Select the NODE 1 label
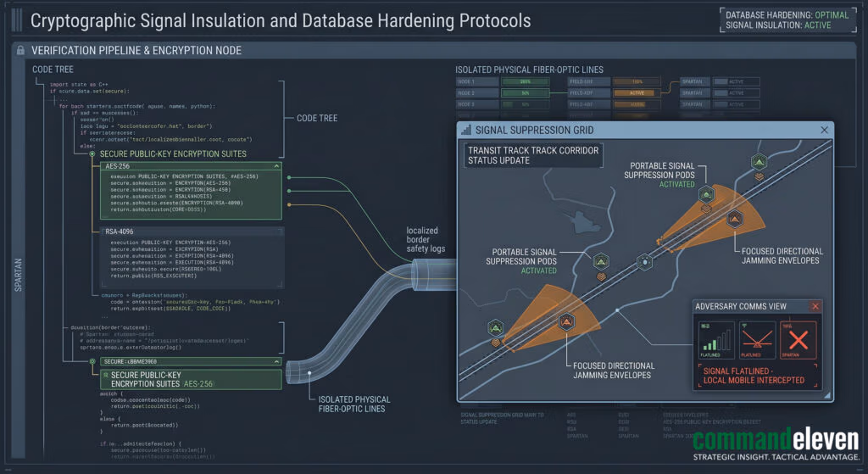This screenshot has height=474, width=868. pos(476,81)
